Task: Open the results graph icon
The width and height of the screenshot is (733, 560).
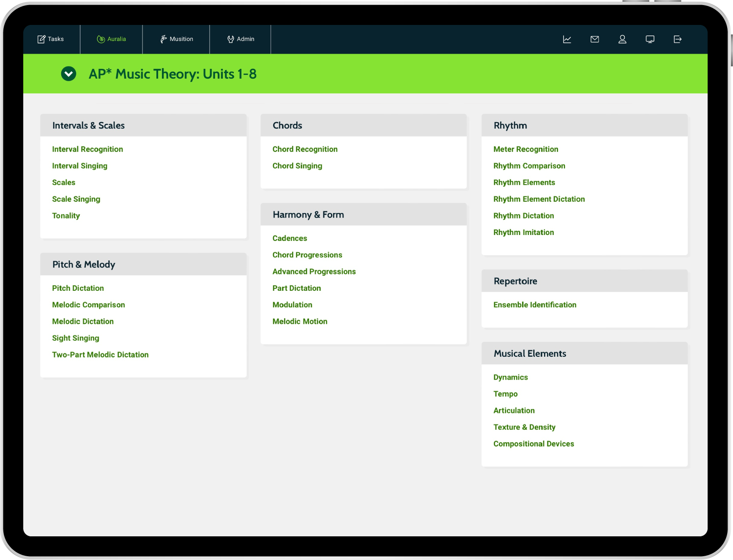Action: [x=567, y=39]
